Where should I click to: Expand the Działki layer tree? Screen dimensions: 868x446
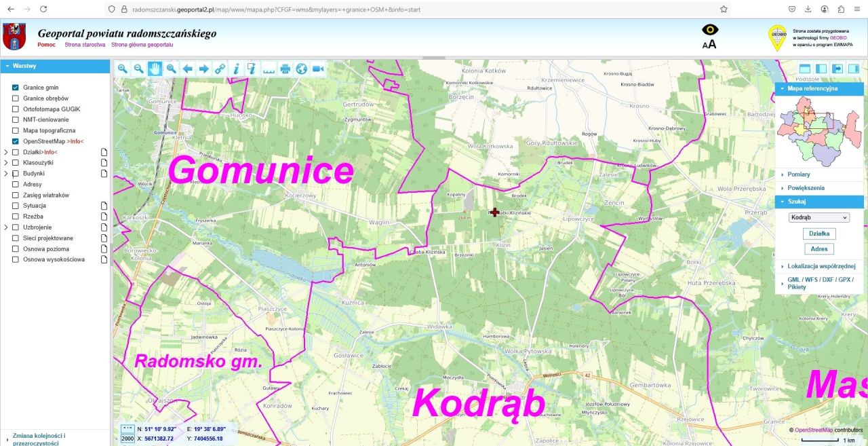point(6,152)
